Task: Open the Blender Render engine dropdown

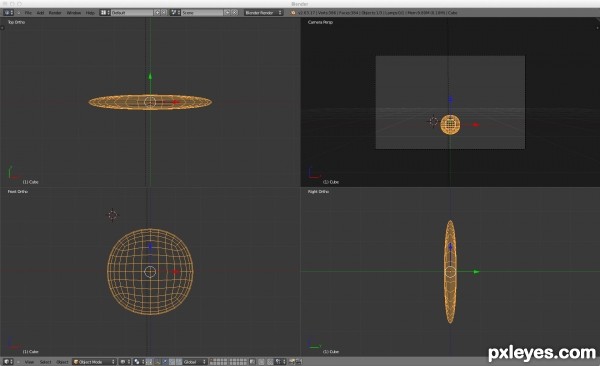Action: point(264,13)
